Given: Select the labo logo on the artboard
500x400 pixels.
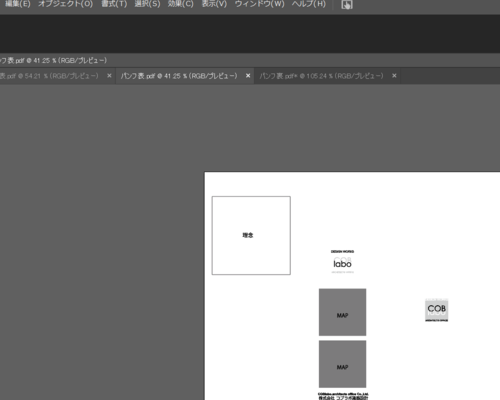Looking at the screenshot, I should pos(342,262).
